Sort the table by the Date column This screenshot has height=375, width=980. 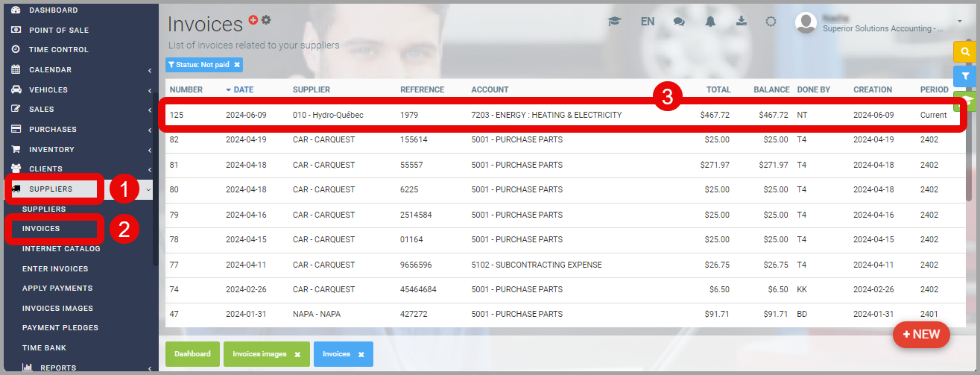(x=243, y=89)
